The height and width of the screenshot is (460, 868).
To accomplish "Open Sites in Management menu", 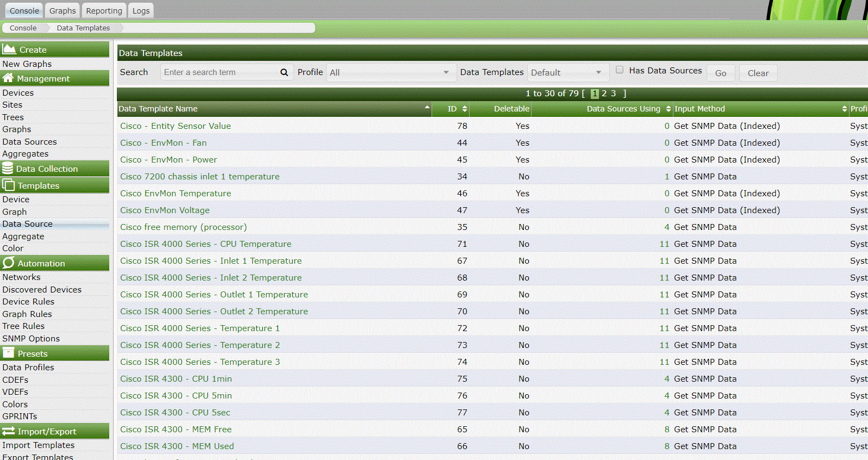I will [x=12, y=104].
